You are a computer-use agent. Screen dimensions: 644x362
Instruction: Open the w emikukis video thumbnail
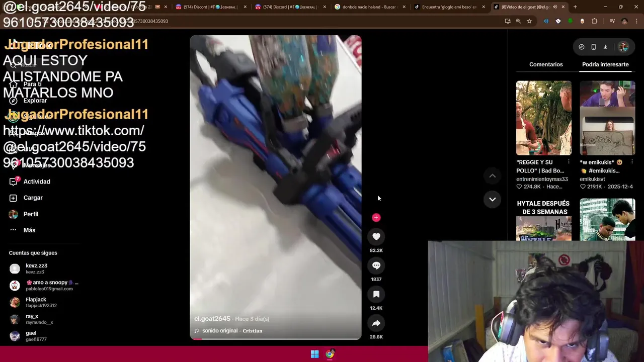click(607, 118)
